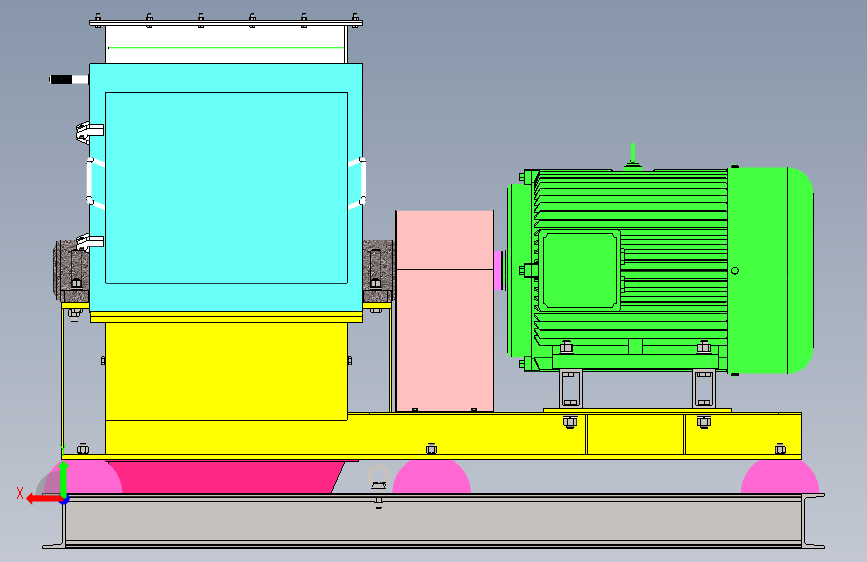
Task: Click the ring hook under base frame
Action: pos(378,477)
